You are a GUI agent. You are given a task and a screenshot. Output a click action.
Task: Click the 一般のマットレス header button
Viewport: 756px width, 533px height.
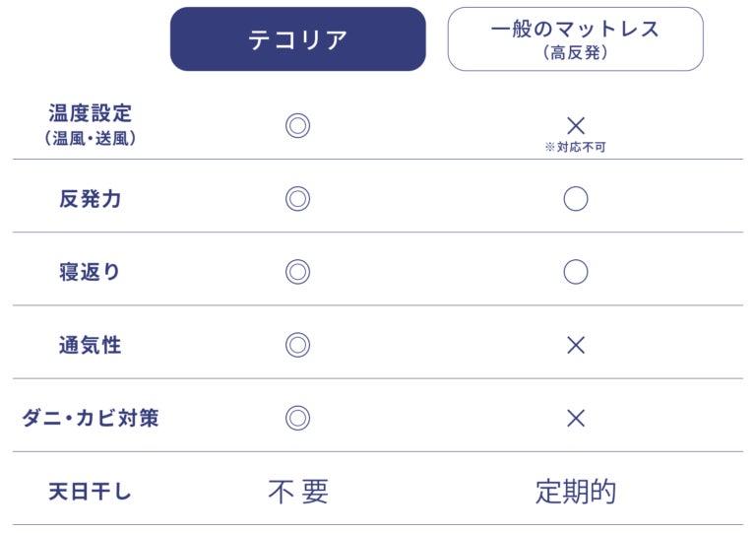(x=576, y=39)
